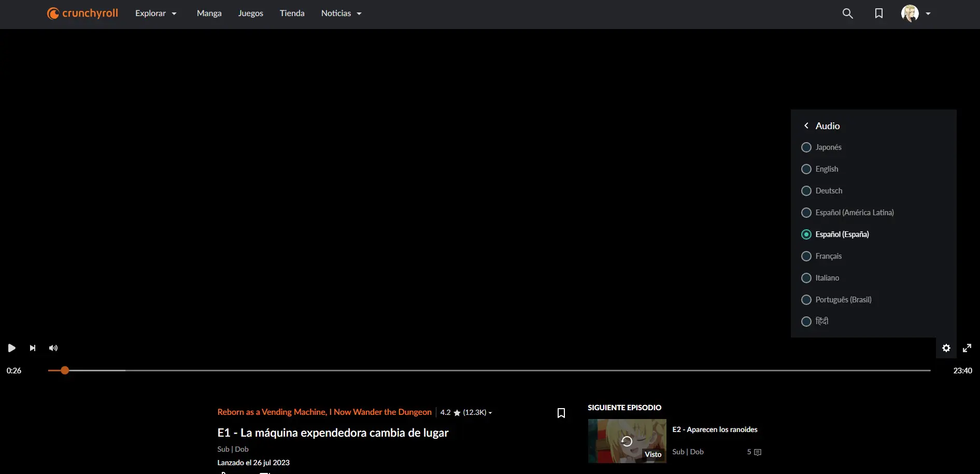The width and height of the screenshot is (980, 474).
Task: Open player settings gear
Action: pyautogui.click(x=946, y=348)
